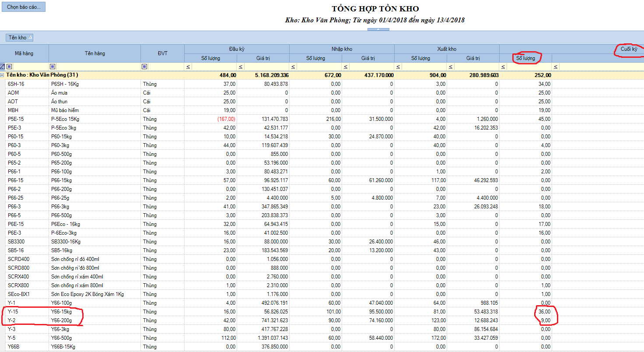This screenshot has width=644, height=352.
Task: Sort by ĐVT column header
Action: click(x=163, y=53)
